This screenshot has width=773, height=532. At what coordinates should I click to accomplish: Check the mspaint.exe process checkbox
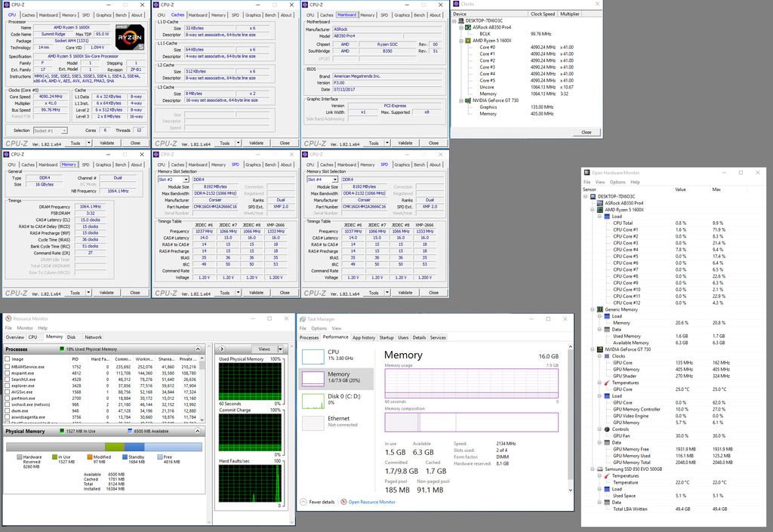click(8, 373)
